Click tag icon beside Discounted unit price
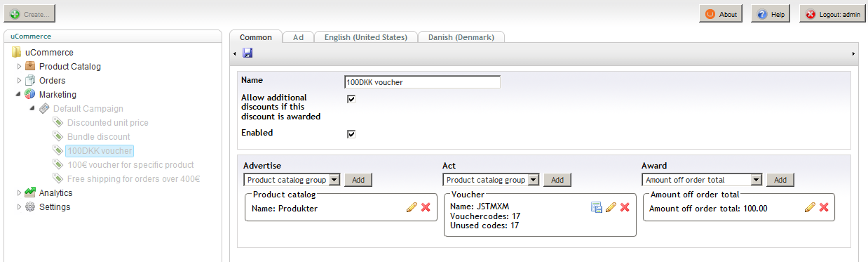868x262 pixels. [58, 122]
